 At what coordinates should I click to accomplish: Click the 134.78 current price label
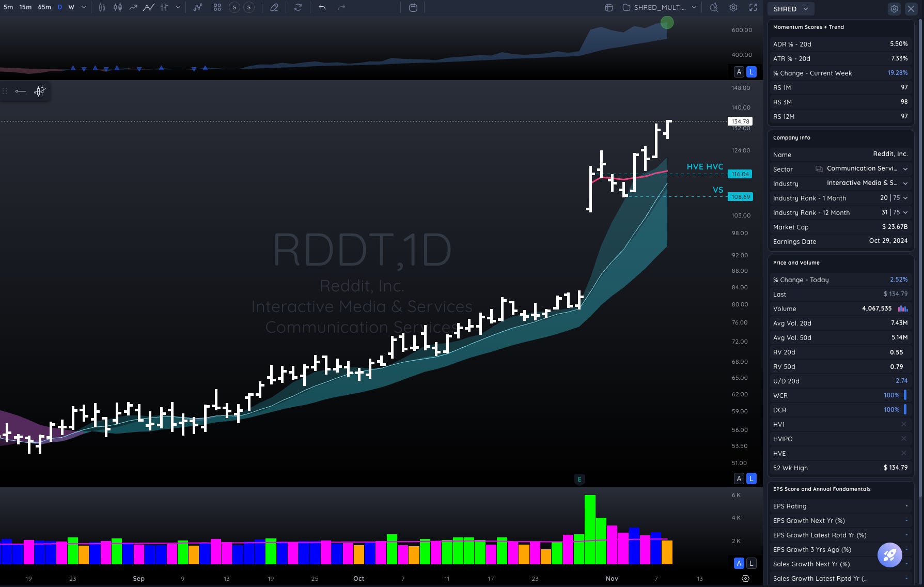(x=740, y=121)
